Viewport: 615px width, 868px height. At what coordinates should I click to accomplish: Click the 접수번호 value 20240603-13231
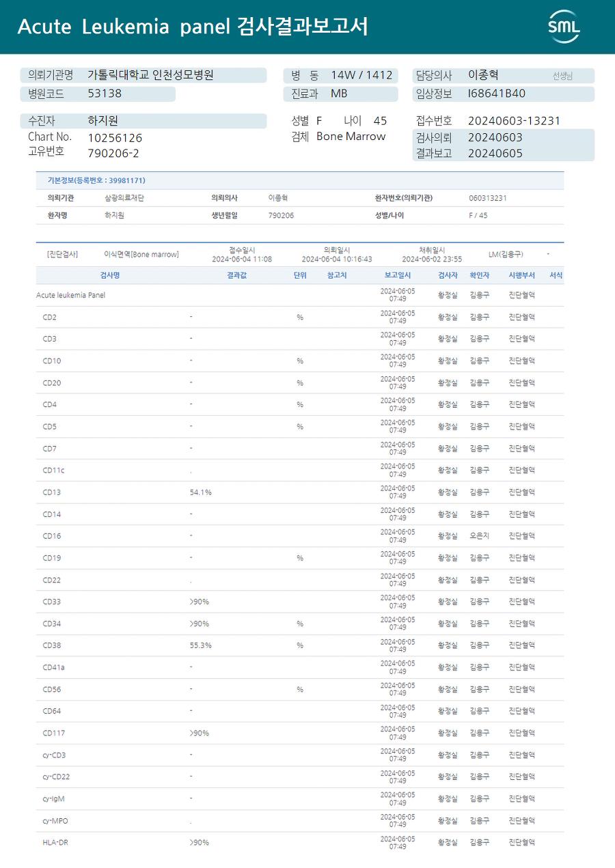(x=514, y=121)
